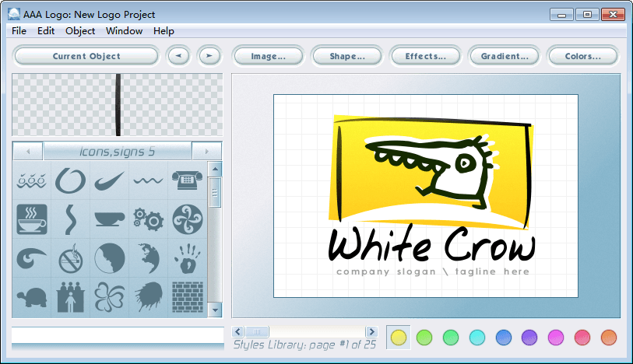Open the Object menu
Screen dimensions: 633x364
click(80, 31)
